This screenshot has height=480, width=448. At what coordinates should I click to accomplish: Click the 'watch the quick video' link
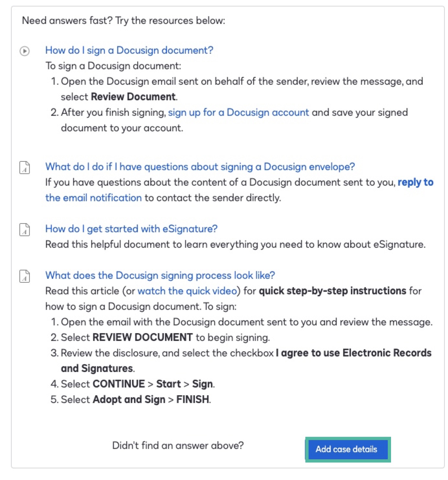187,291
